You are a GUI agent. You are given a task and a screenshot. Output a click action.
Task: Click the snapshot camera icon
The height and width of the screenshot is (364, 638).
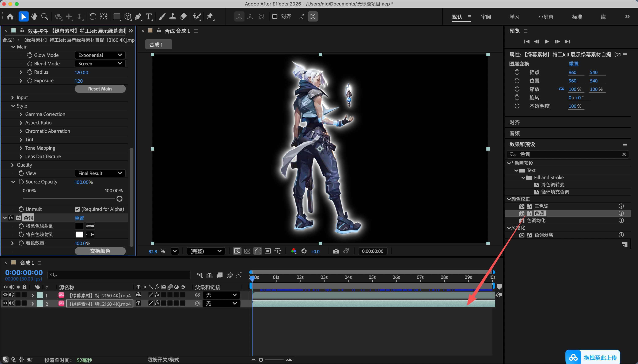point(336,251)
